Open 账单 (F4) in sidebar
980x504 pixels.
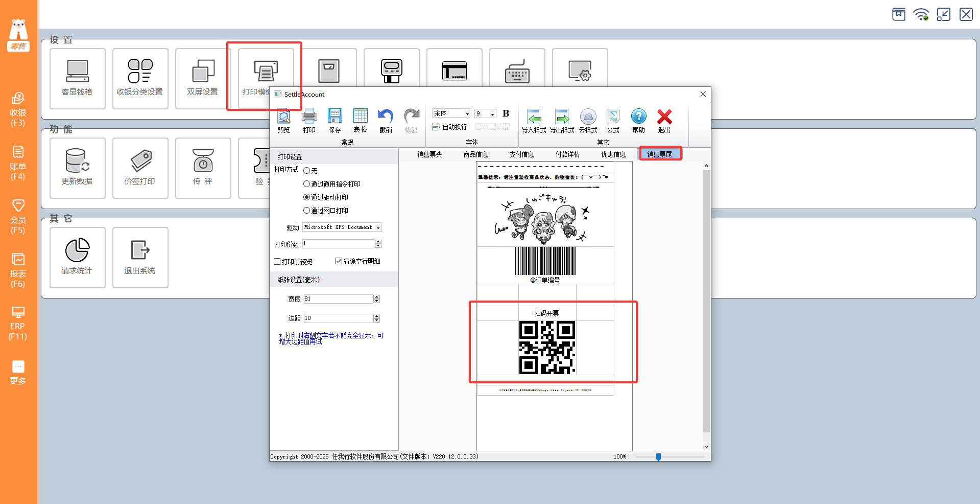18,163
